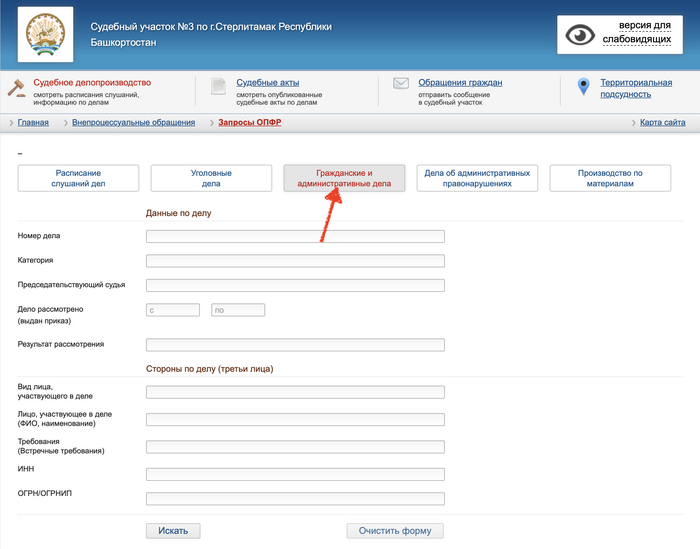Focus the ОГРН/ОГРНИП input field

(295, 499)
